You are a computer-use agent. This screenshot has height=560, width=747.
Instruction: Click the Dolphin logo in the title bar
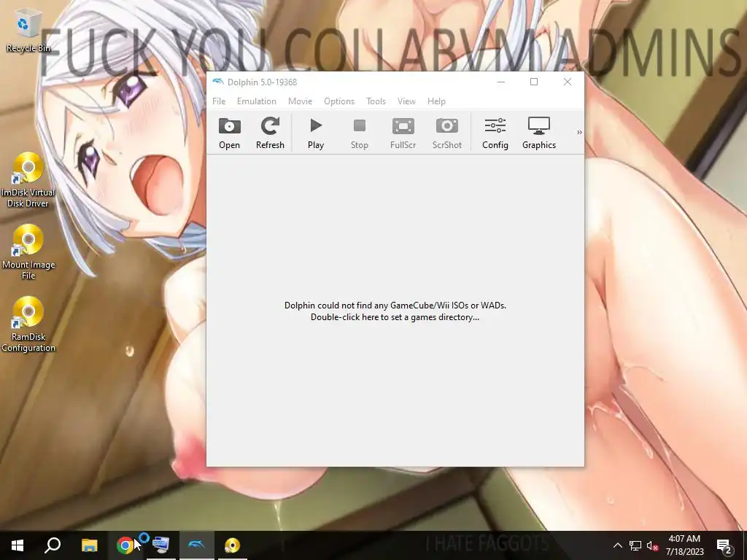point(217,82)
